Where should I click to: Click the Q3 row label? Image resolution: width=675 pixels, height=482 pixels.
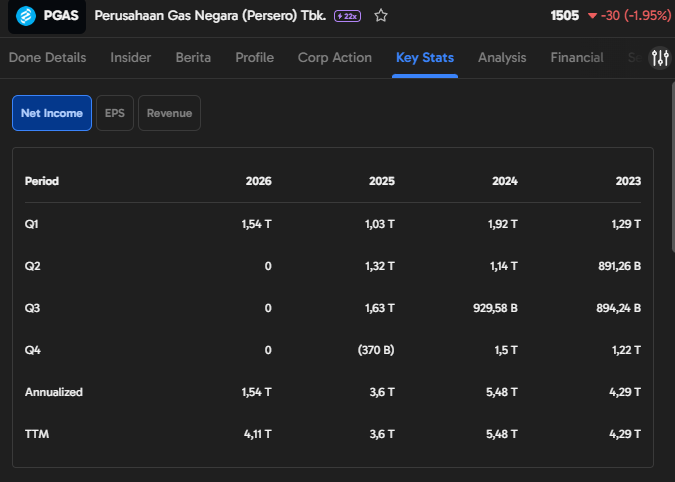(32, 308)
